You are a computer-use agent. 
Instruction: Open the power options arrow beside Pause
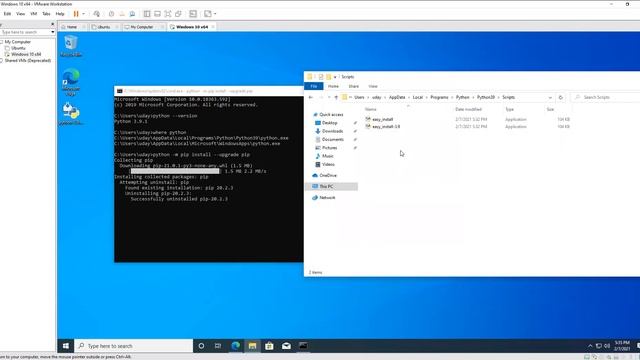[x=84, y=14]
